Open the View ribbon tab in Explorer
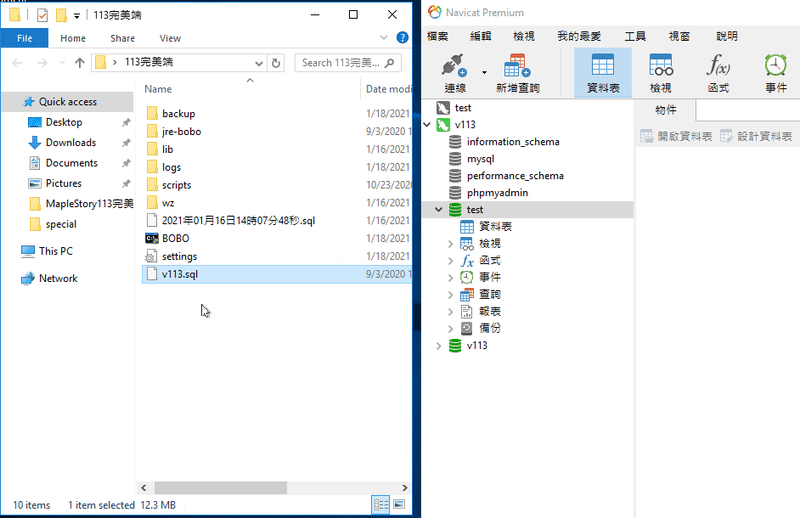The height and width of the screenshot is (518, 800). [x=170, y=38]
